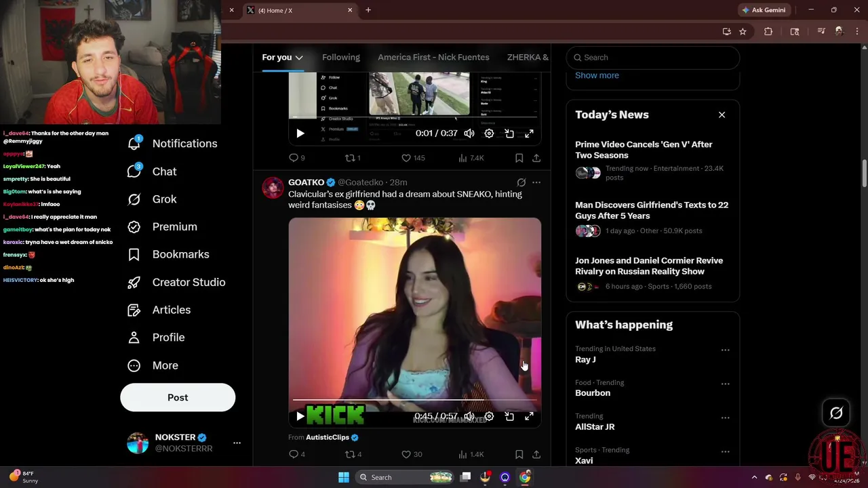Play the GOATKO Kick video
Viewport: 868px width, 488px height.
tap(300, 416)
